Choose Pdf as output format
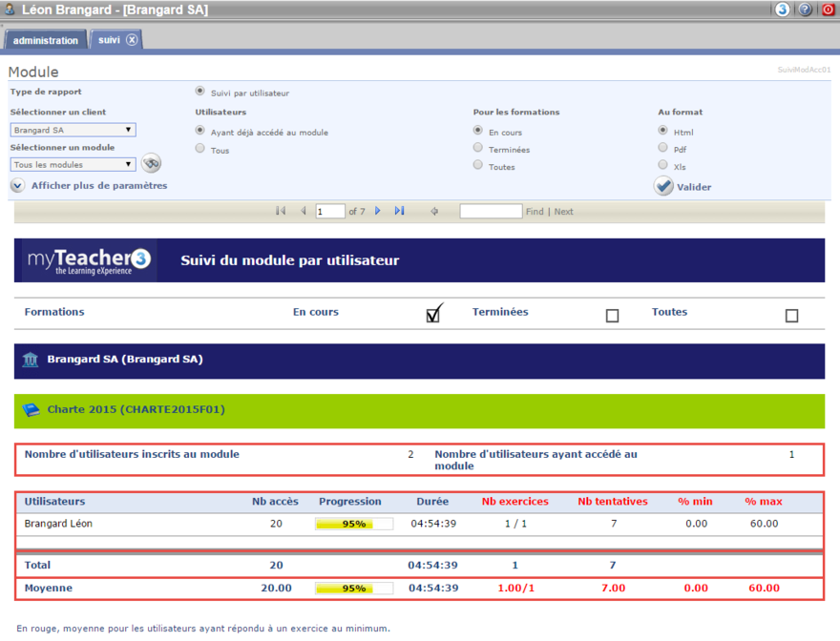 click(x=662, y=148)
